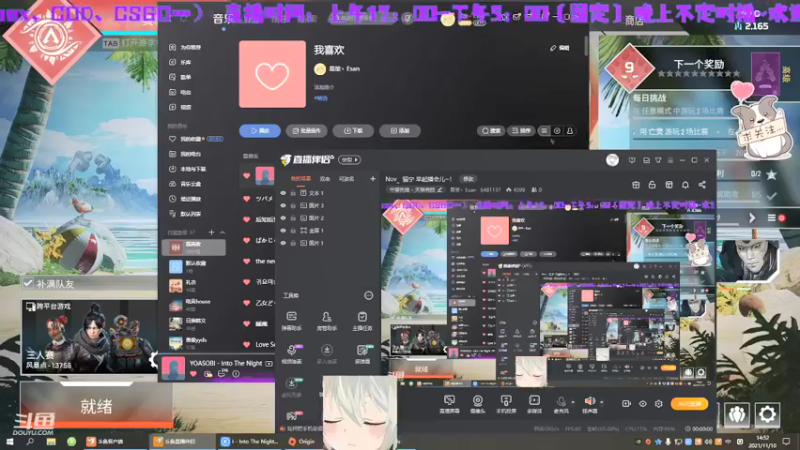The height and width of the screenshot is (450, 800).
Task: Click the screen capture icon in streaming toolbar
Action: tap(449, 401)
